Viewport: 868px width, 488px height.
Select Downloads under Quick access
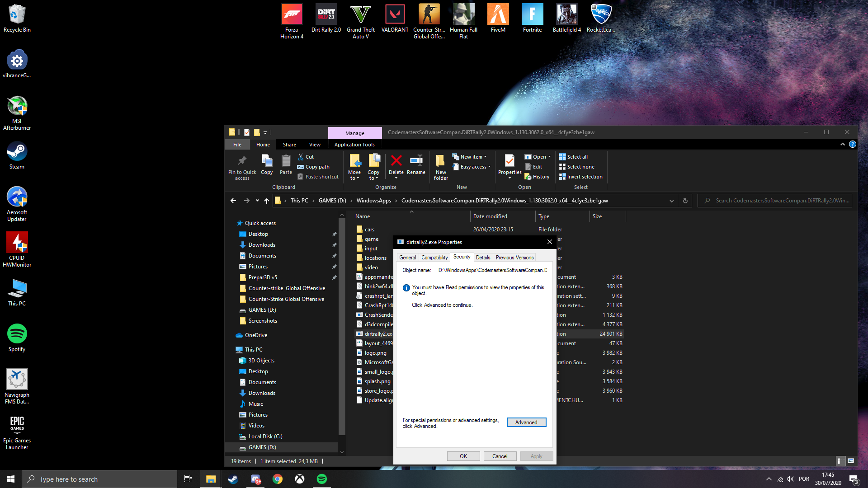click(262, 245)
